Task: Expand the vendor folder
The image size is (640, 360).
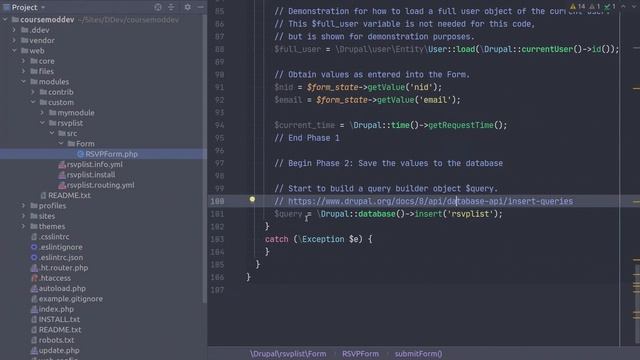Action: [x=14, y=40]
